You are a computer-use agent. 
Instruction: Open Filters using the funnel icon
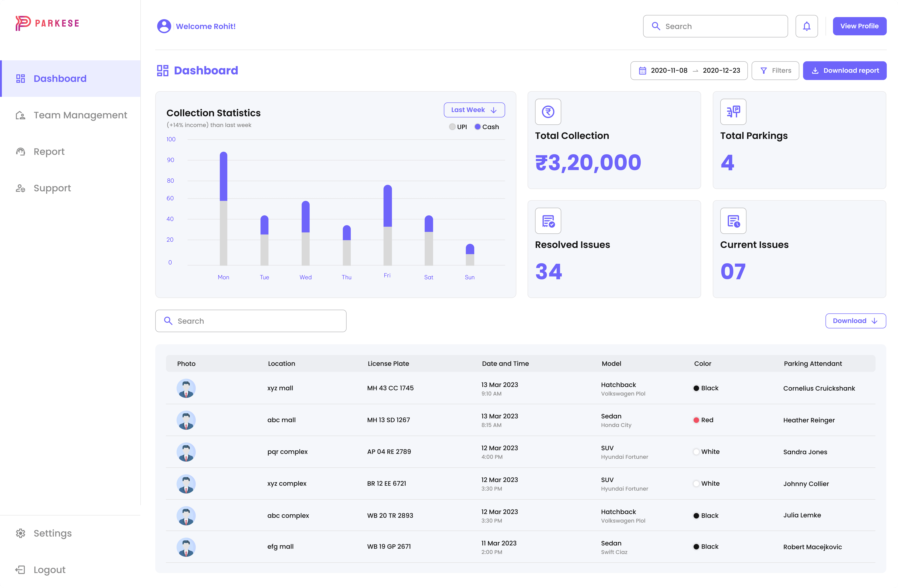click(x=764, y=71)
